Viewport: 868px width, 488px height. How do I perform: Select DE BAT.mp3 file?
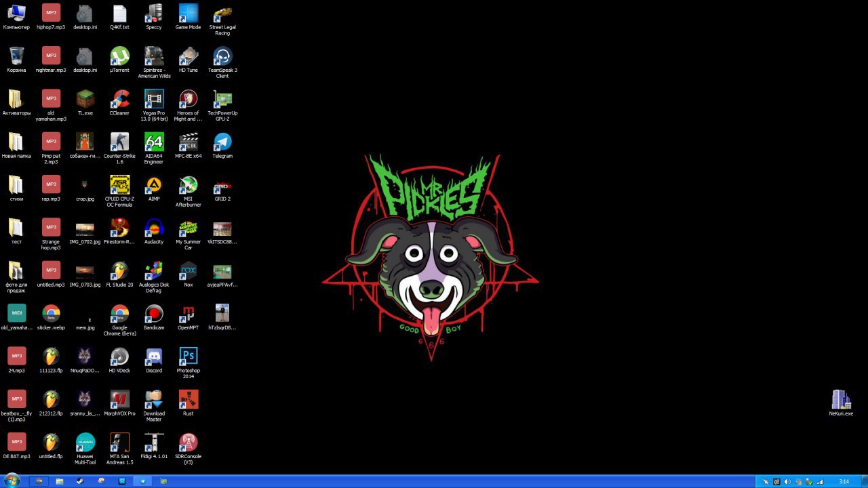(16, 446)
